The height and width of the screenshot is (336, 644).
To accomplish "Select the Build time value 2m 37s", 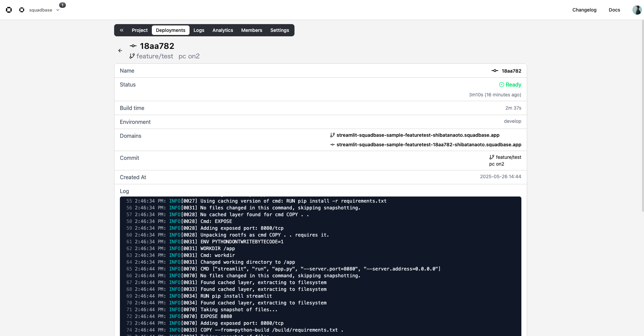I will click(513, 108).
